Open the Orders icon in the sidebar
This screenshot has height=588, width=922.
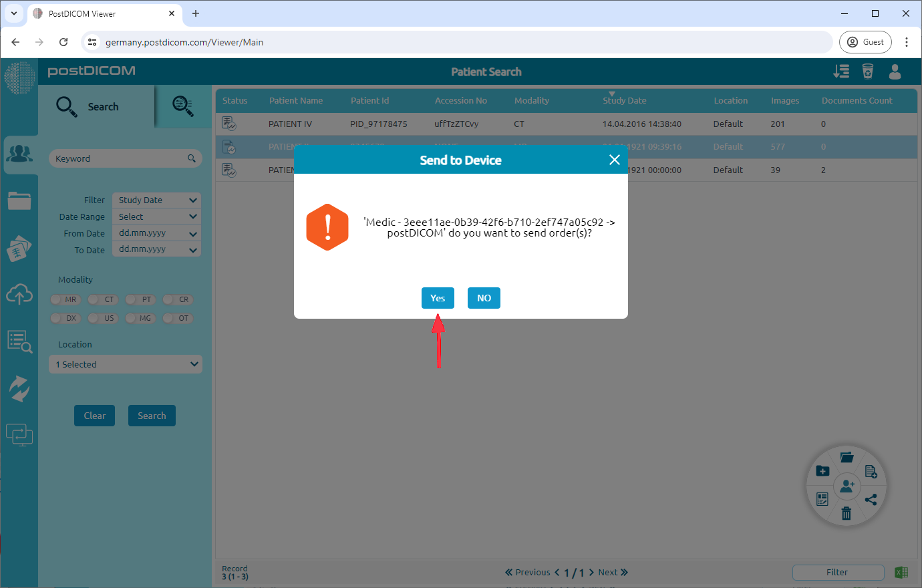tap(20, 248)
